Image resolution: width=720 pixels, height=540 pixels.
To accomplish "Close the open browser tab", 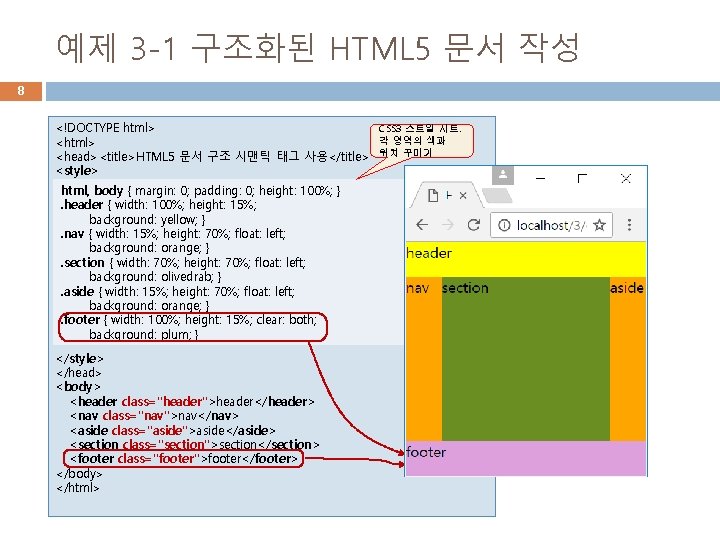I will pyautogui.click(x=463, y=196).
